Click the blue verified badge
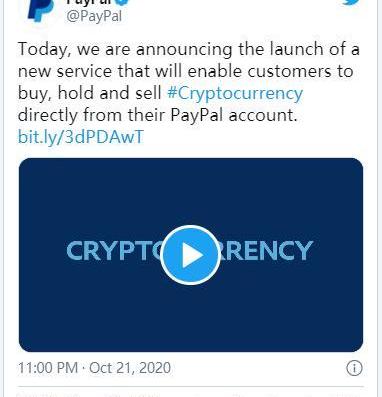Viewport: 382px width, 397px height. [x=124, y=2]
